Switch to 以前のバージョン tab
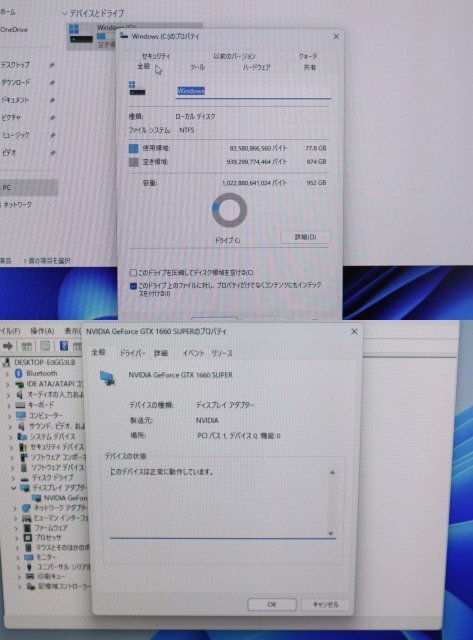This screenshot has width=473, height=640. tap(234, 56)
